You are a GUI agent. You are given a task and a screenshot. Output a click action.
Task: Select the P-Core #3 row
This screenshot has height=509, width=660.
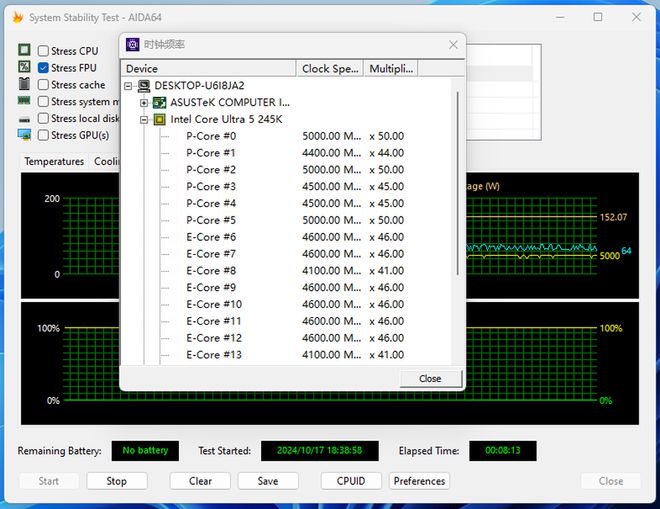[286, 187]
